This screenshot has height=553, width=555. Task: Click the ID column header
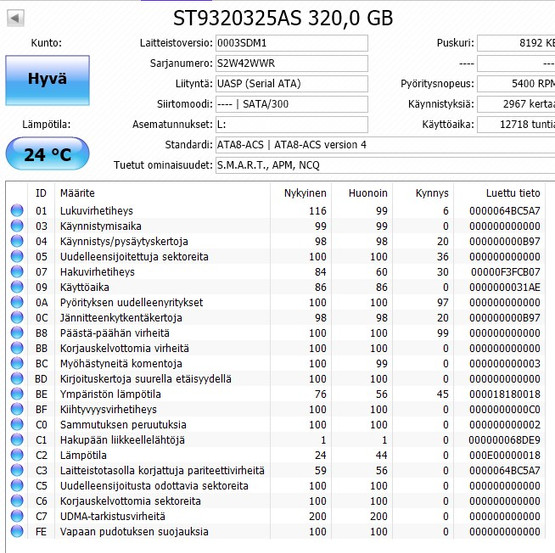pyautogui.click(x=41, y=193)
